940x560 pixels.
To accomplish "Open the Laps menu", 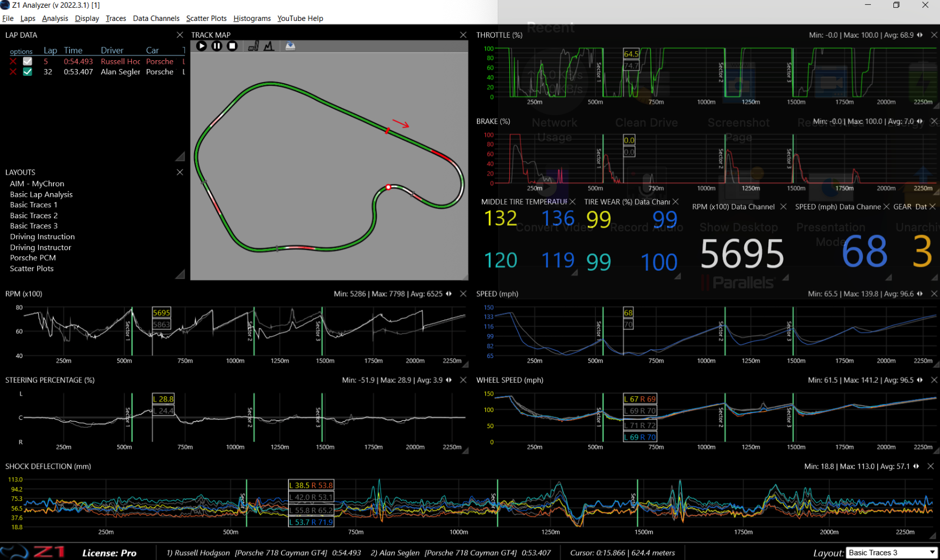I will [28, 18].
